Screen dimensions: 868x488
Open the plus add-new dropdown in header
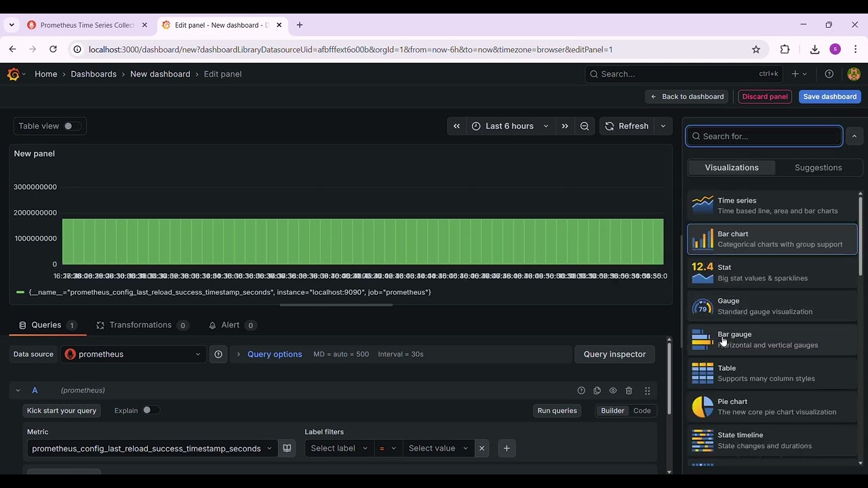click(799, 74)
